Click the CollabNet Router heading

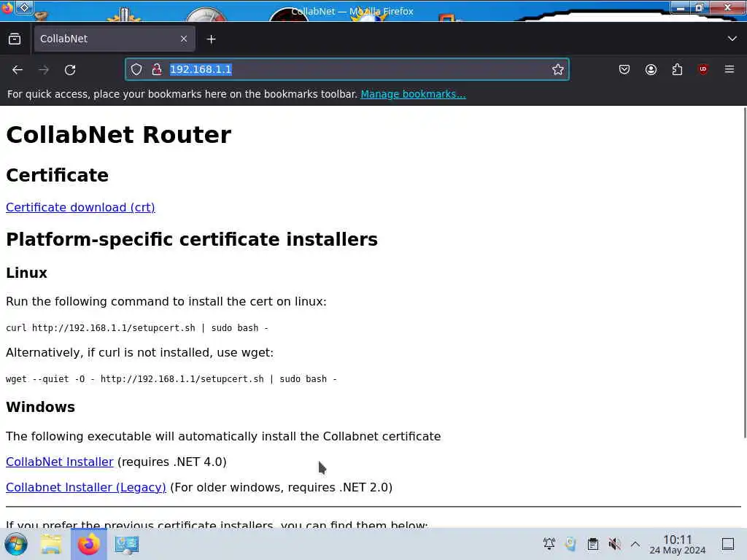[119, 135]
